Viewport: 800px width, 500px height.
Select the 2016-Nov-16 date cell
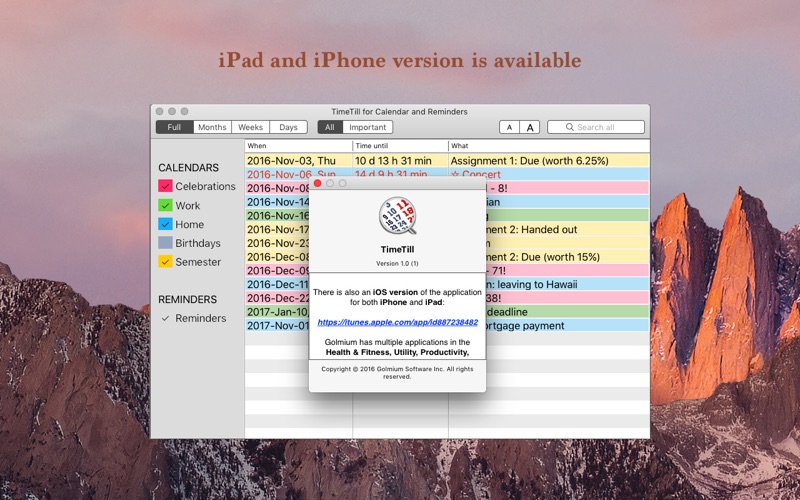click(x=278, y=216)
